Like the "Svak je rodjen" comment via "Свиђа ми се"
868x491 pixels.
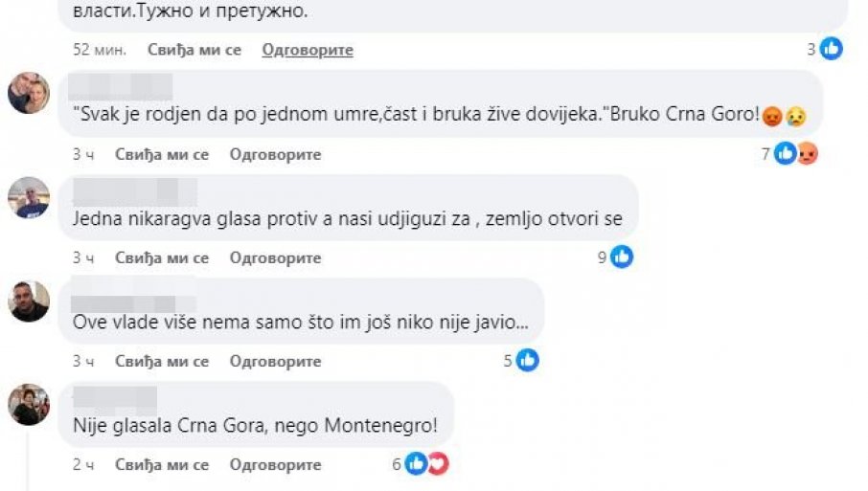[162, 154]
